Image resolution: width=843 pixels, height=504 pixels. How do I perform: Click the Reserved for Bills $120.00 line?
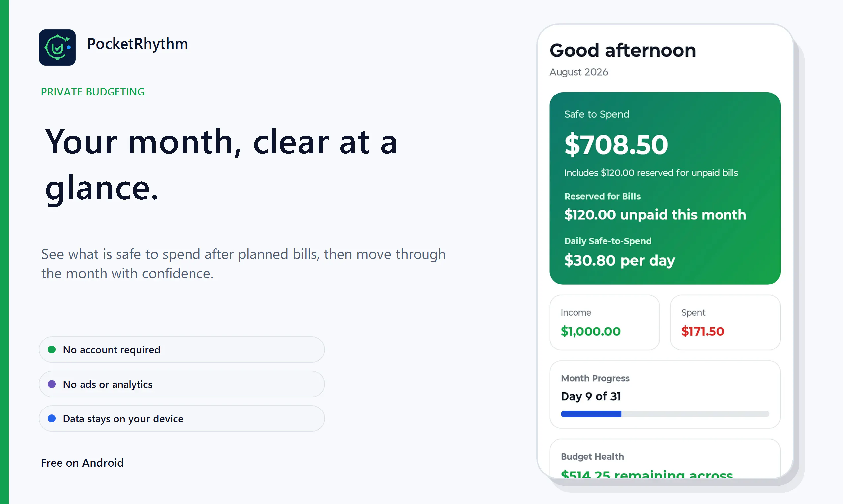[655, 215]
